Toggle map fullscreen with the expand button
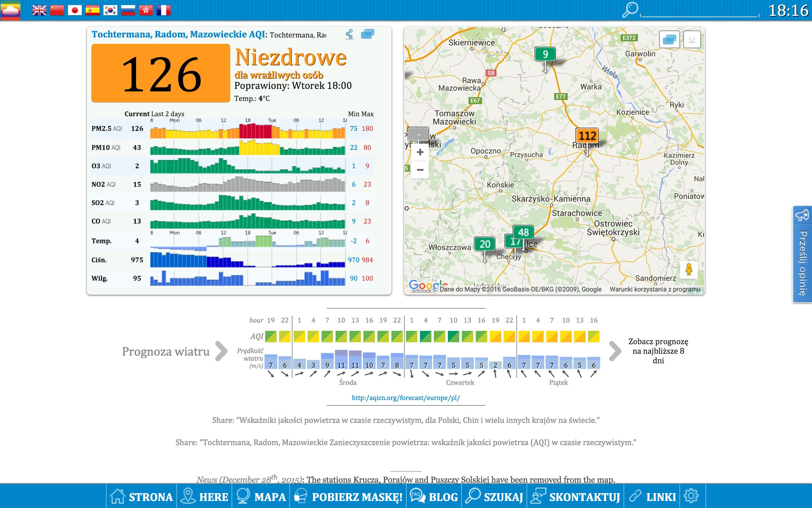The height and width of the screenshot is (508, 812). [691, 40]
